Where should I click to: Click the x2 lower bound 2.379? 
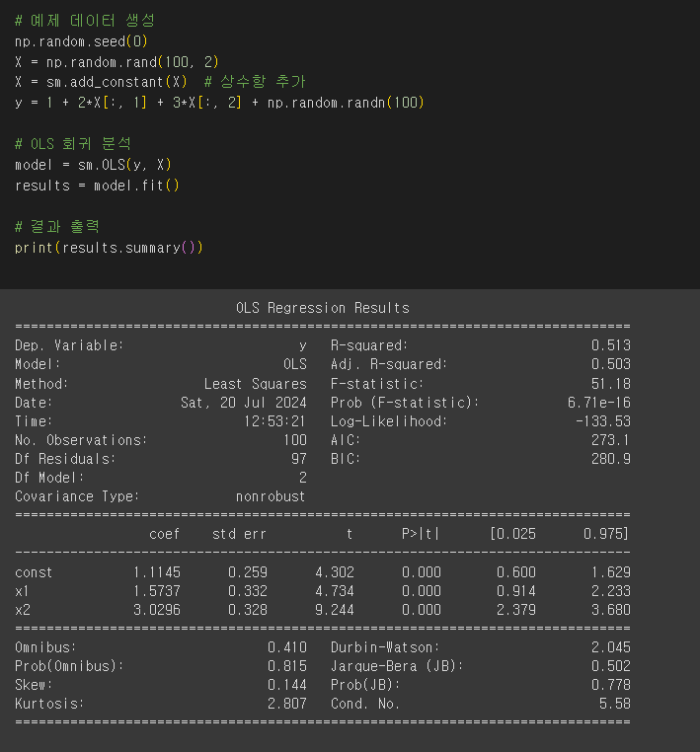(x=515, y=610)
